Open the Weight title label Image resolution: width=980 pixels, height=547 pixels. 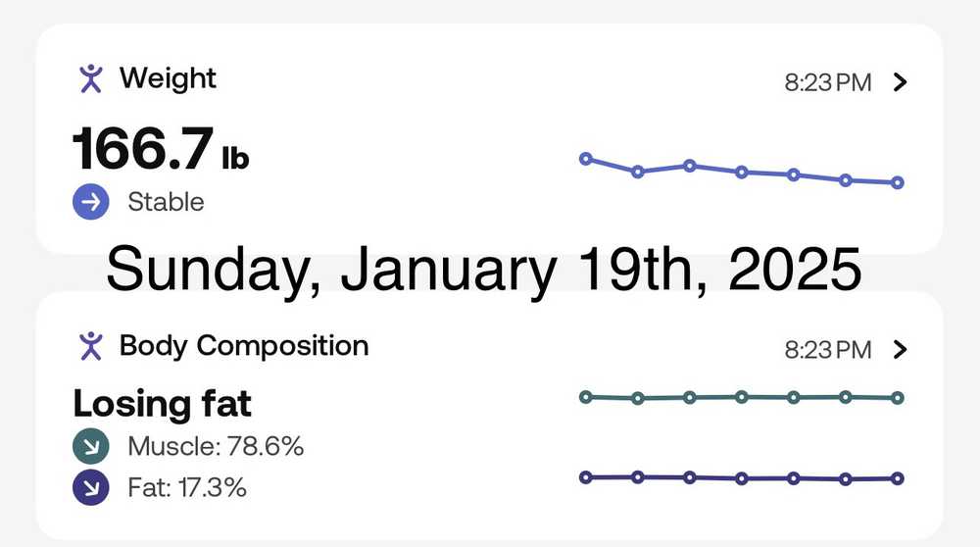168,78
